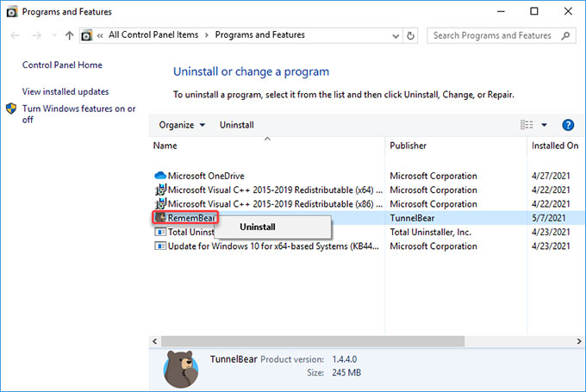Click the breadcrumb overflow double chevron
The width and height of the screenshot is (586, 392).
(x=100, y=35)
